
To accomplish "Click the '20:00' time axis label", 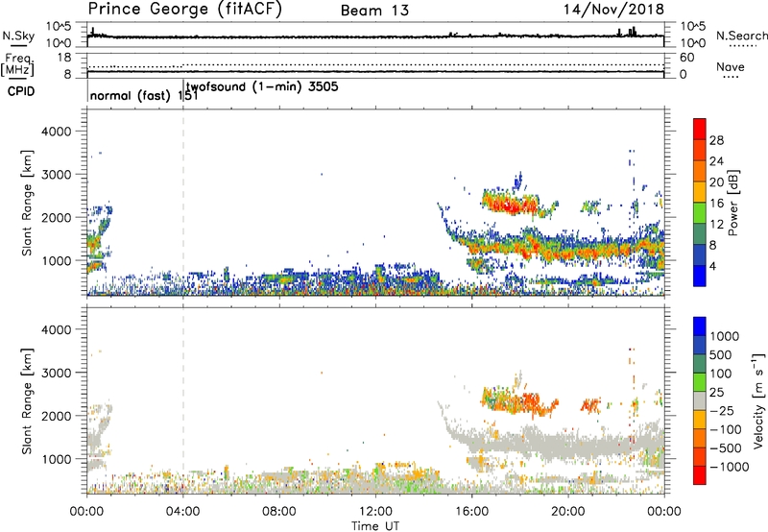I will tap(568, 512).
